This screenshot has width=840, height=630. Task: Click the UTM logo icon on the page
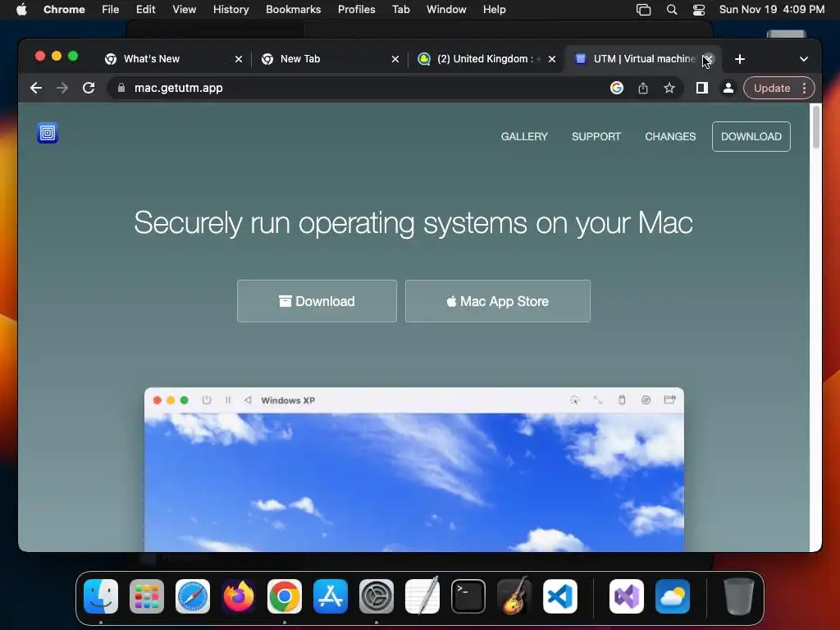point(48,133)
